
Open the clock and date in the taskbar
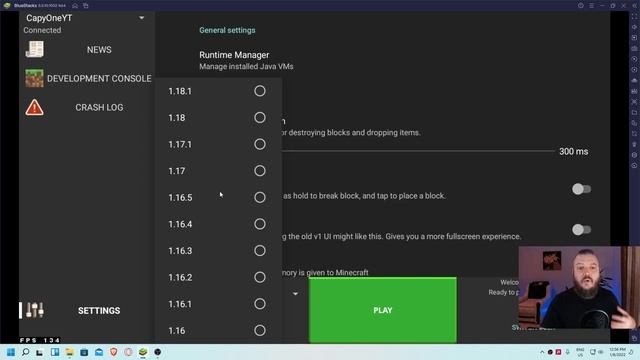pyautogui.click(x=617, y=352)
